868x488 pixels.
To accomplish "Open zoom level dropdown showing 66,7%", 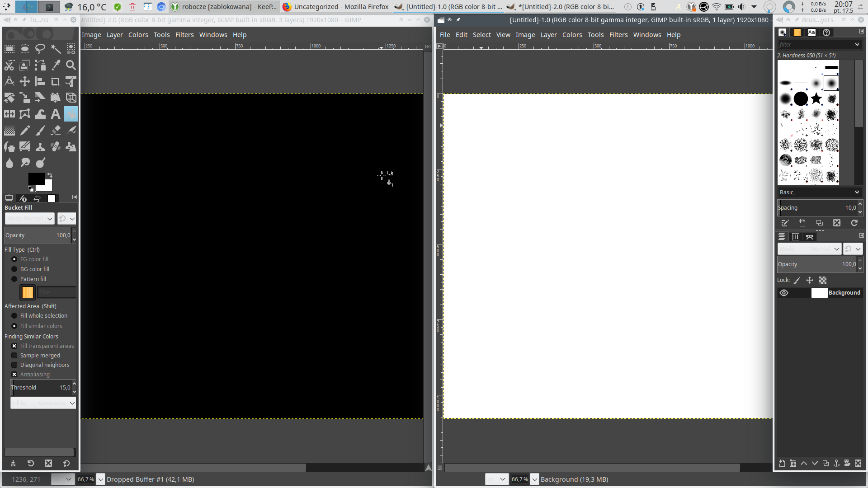I will coord(101,479).
